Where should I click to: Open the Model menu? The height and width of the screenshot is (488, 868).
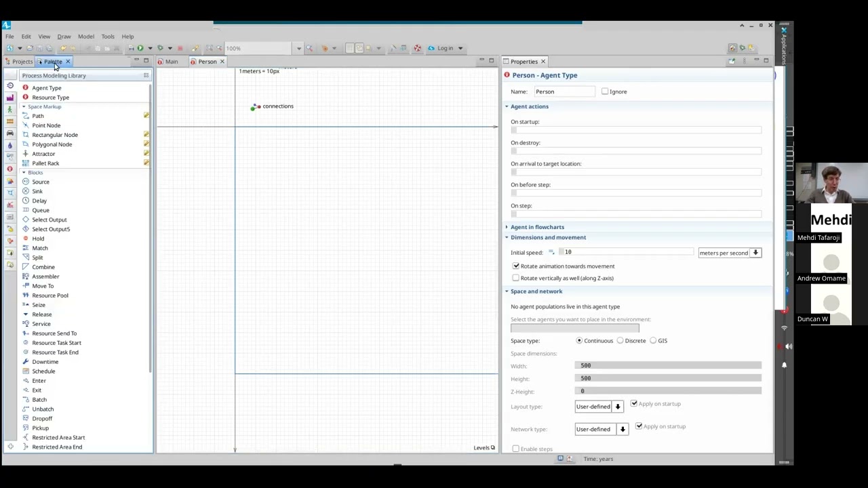[86, 37]
